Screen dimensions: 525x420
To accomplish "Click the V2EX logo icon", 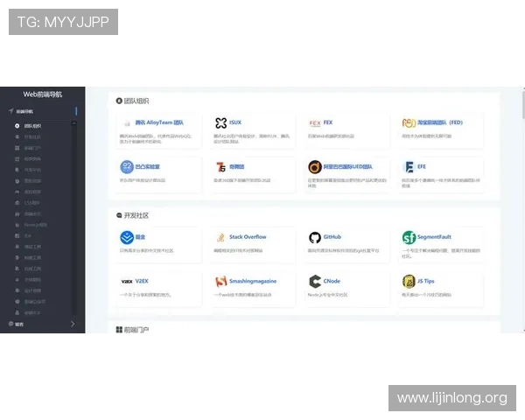I will coord(127,282).
